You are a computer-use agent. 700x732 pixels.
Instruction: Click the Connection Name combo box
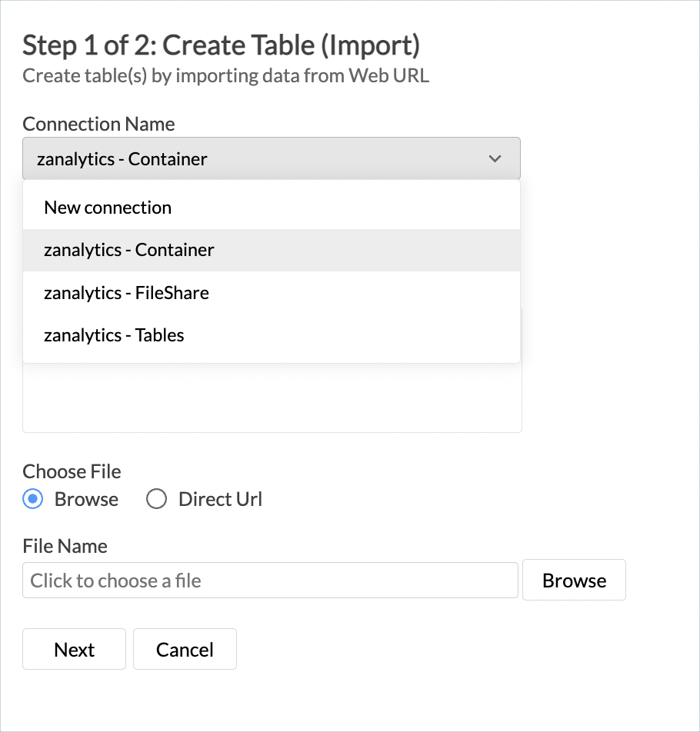pyautogui.click(x=271, y=158)
